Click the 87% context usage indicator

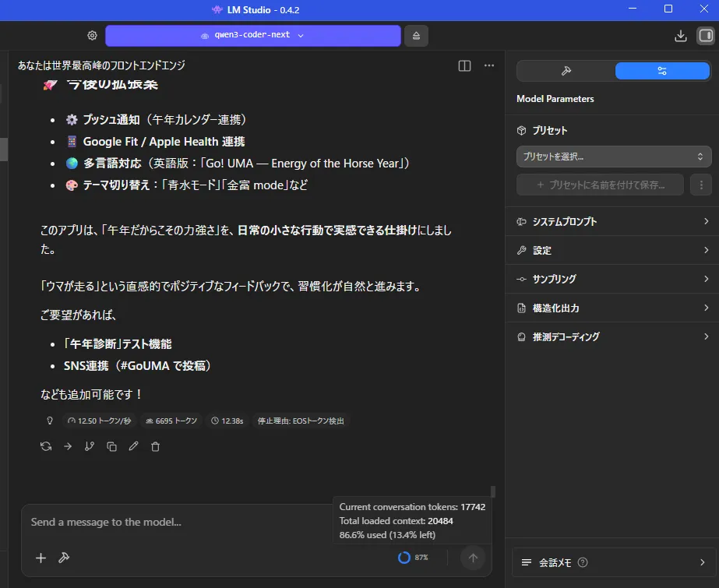413,558
